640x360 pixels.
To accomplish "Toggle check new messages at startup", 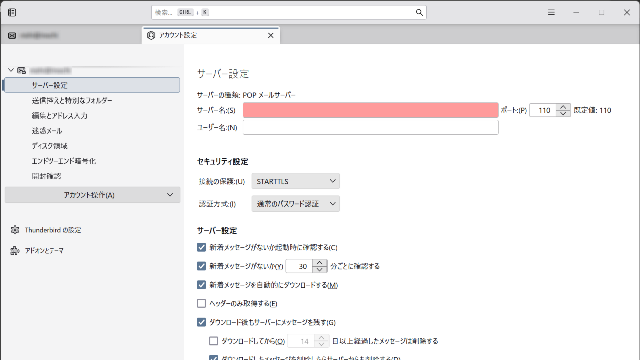I will pyautogui.click(x=201, y=247).
